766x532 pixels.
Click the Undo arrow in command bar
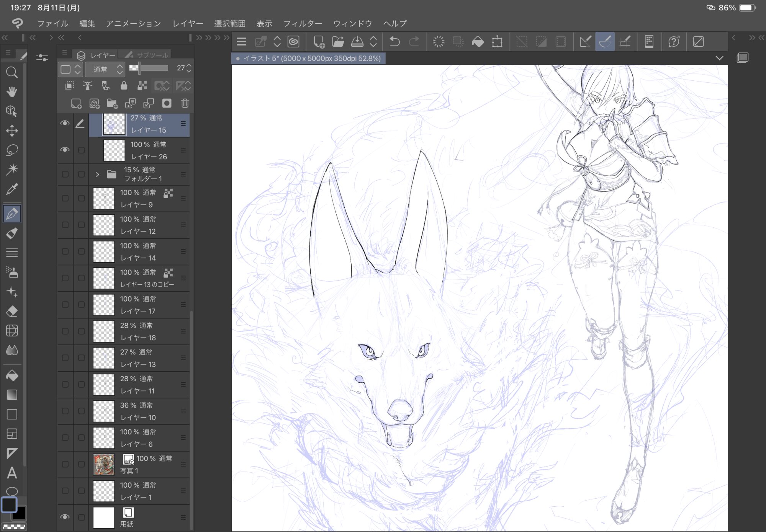[x=394, y=41]
